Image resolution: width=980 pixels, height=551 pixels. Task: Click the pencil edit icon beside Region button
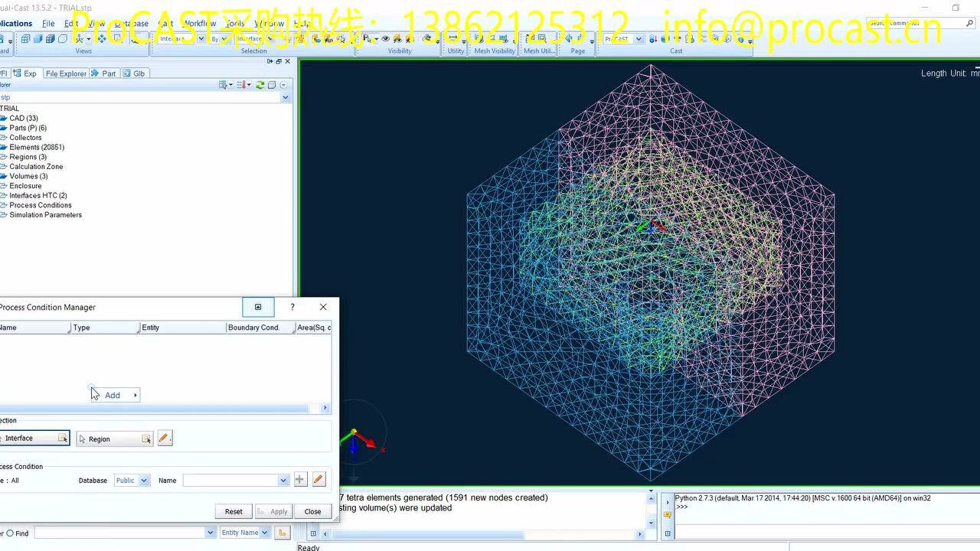165,439
